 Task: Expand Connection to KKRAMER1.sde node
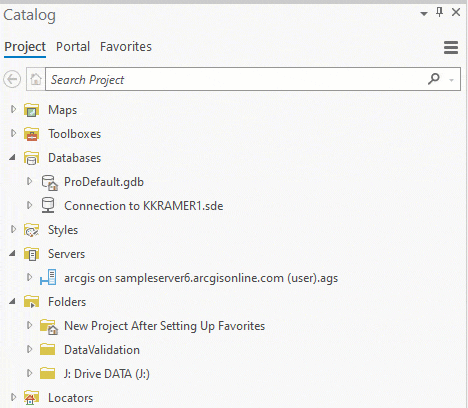(x=29, y=205)
